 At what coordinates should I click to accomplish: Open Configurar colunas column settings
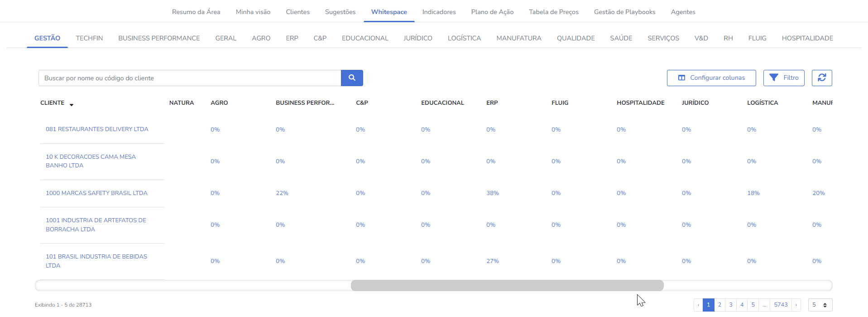(711, 78)
